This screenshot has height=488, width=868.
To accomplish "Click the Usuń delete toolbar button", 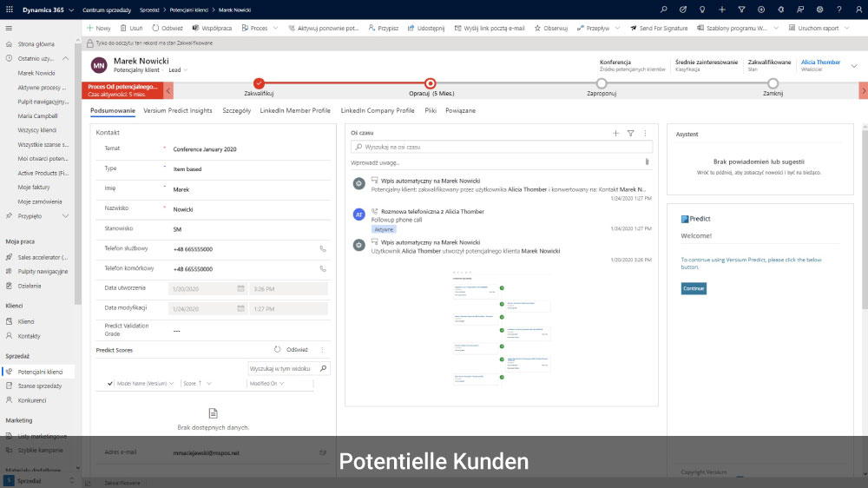I will point(131,29).
